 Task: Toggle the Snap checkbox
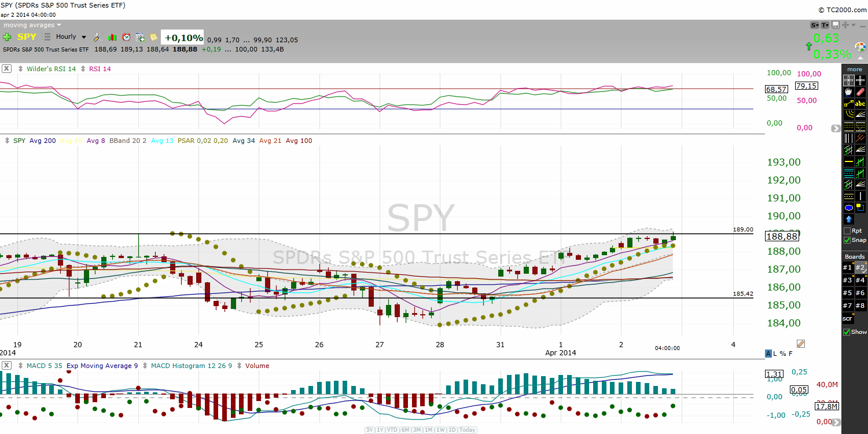tap(848, 240)
